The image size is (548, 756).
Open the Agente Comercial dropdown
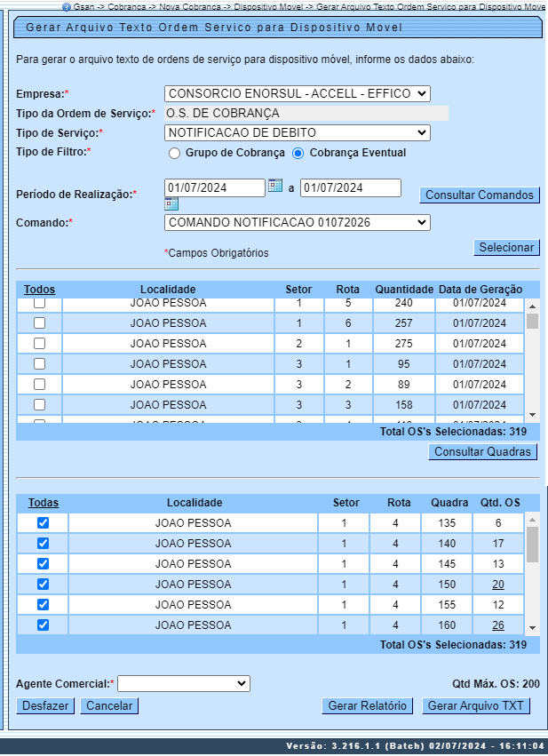(184, 683)
